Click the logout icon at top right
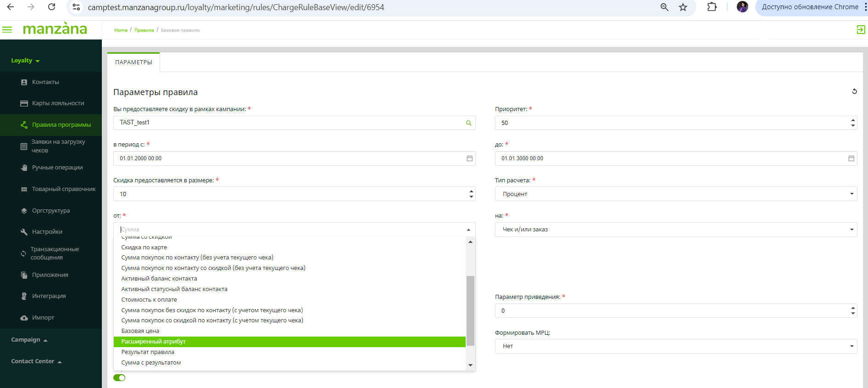 pos(861,30)
